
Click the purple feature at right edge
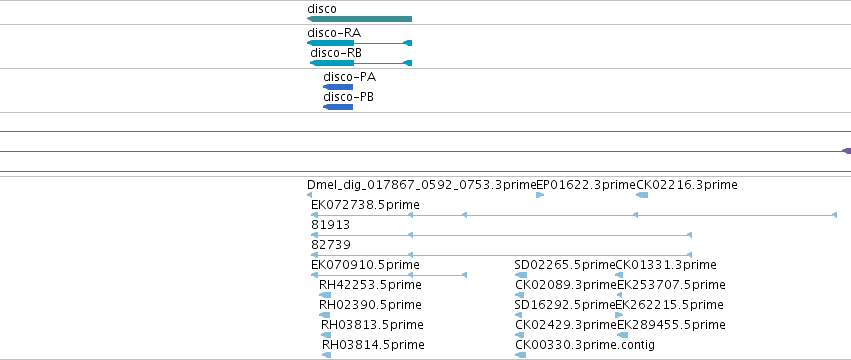(846, 151)
